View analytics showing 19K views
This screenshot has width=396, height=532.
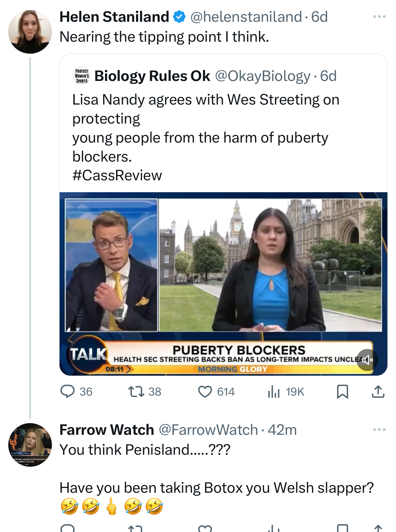pyautogui.click(x=274, y=392)
